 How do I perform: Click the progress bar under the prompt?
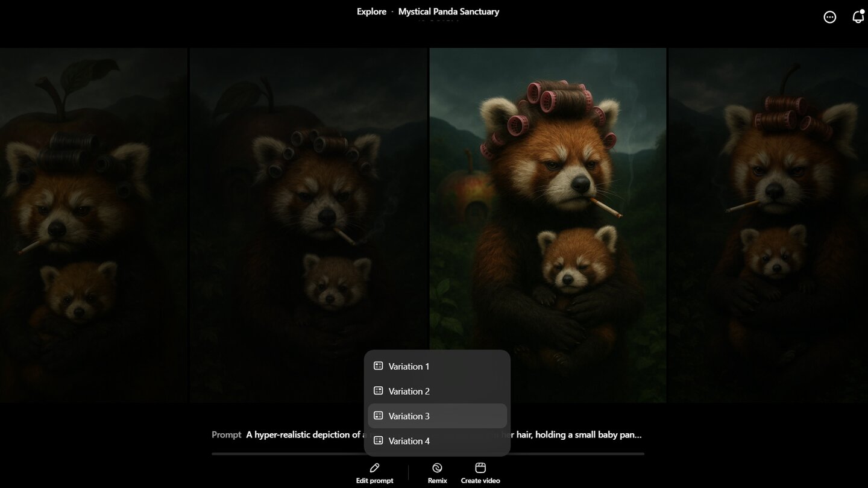(x=428, y=454)
